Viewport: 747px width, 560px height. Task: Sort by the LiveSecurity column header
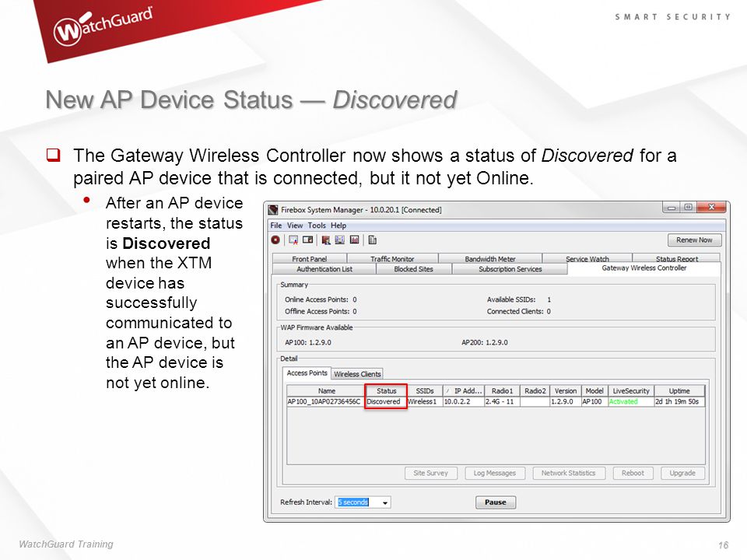(631, 391)
